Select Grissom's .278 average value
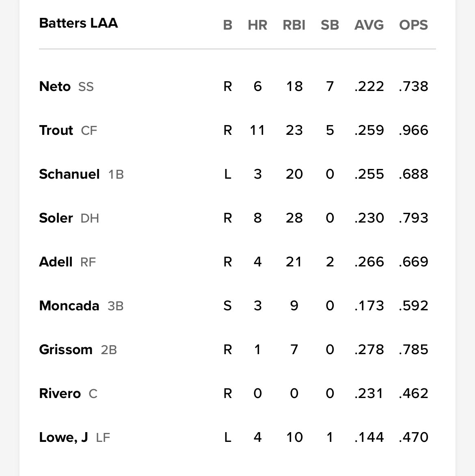This screenshot has width=475, height=476. 369,349
